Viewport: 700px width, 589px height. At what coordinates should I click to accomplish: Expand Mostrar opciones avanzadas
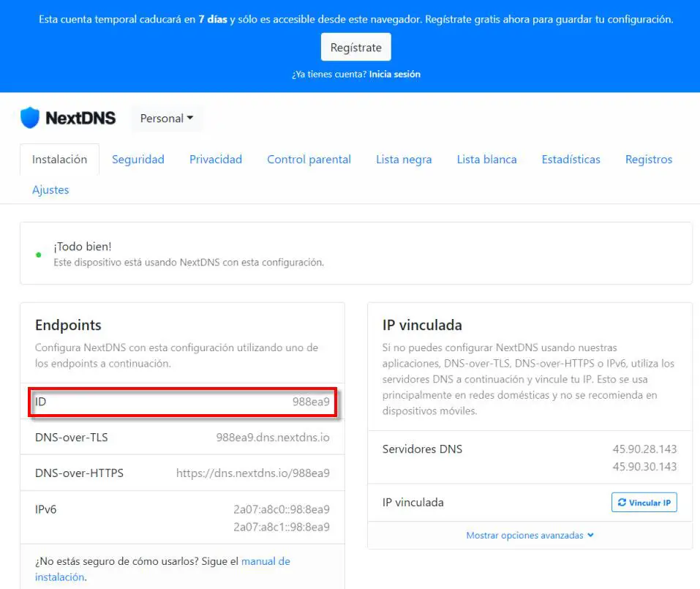(x=530, y=535)
